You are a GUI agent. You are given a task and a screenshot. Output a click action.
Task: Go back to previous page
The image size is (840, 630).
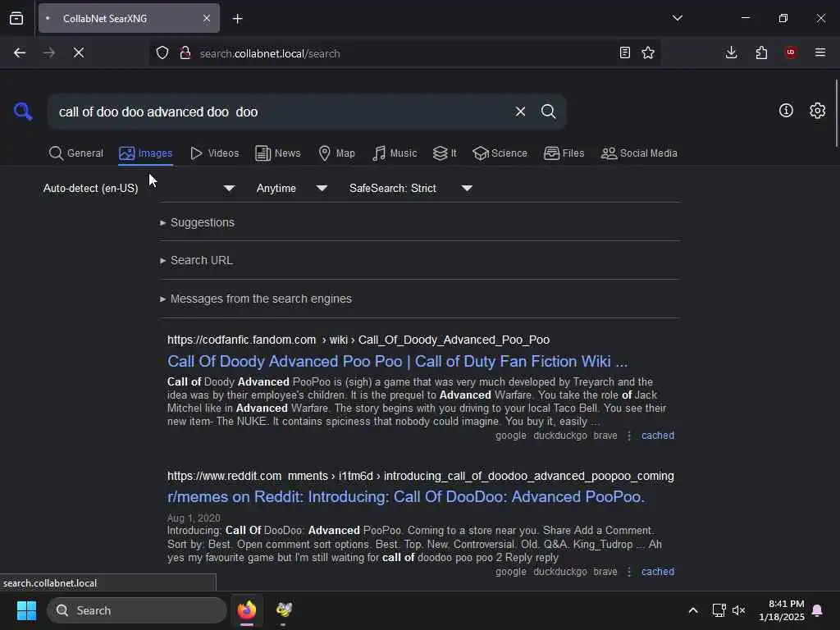[x=20, y=53]
